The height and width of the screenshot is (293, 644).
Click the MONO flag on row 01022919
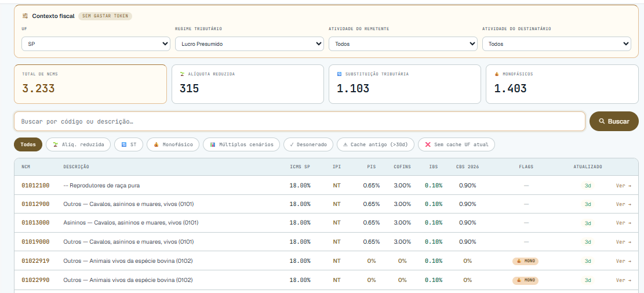point(525,261)
